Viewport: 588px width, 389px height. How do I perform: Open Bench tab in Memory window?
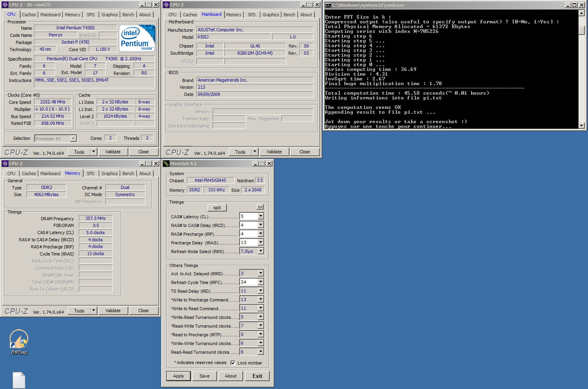128,174
